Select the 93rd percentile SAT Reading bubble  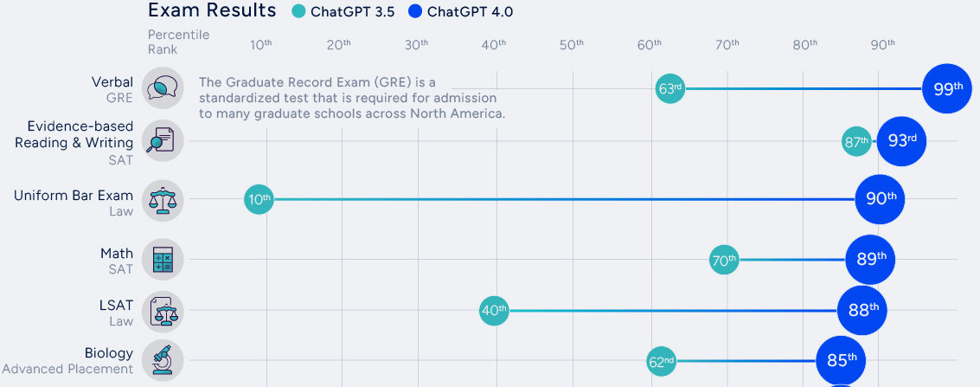tap(901, 140)
